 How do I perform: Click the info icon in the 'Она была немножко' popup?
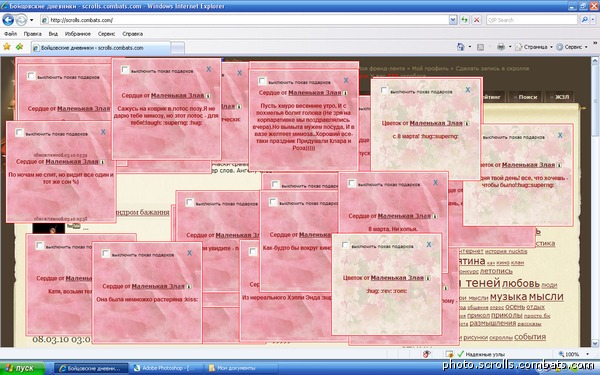click(189, 287)
